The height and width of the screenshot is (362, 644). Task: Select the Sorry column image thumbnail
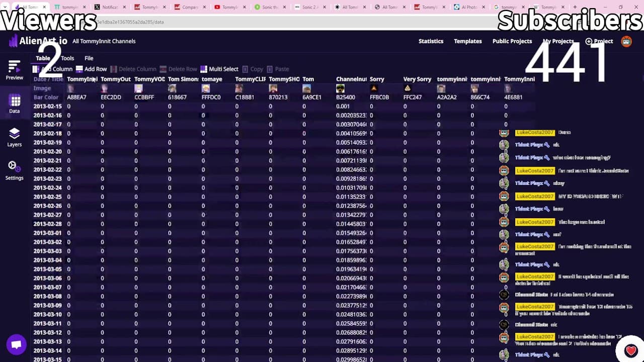[374, 88]
